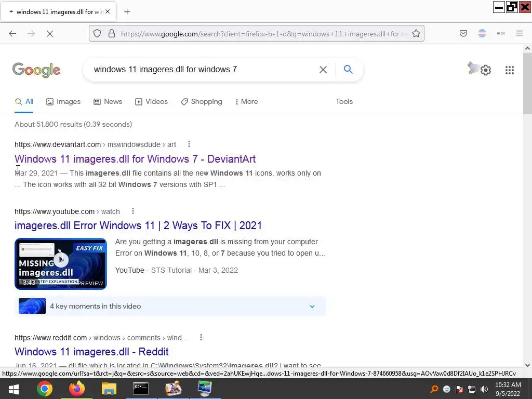532x399 pixels.
Task: Open the tracking protection shield icon
Action: 97,34
